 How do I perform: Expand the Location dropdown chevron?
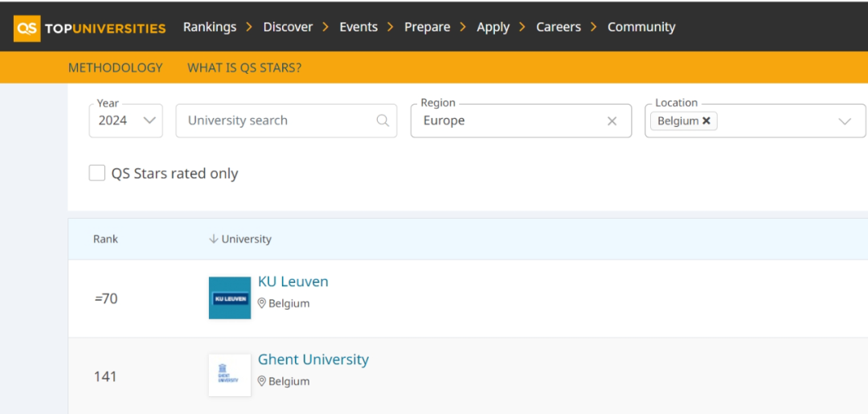[845, 121]
